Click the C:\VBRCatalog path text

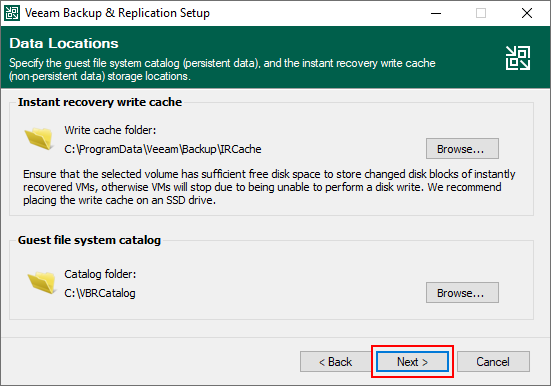pos(100,293)
